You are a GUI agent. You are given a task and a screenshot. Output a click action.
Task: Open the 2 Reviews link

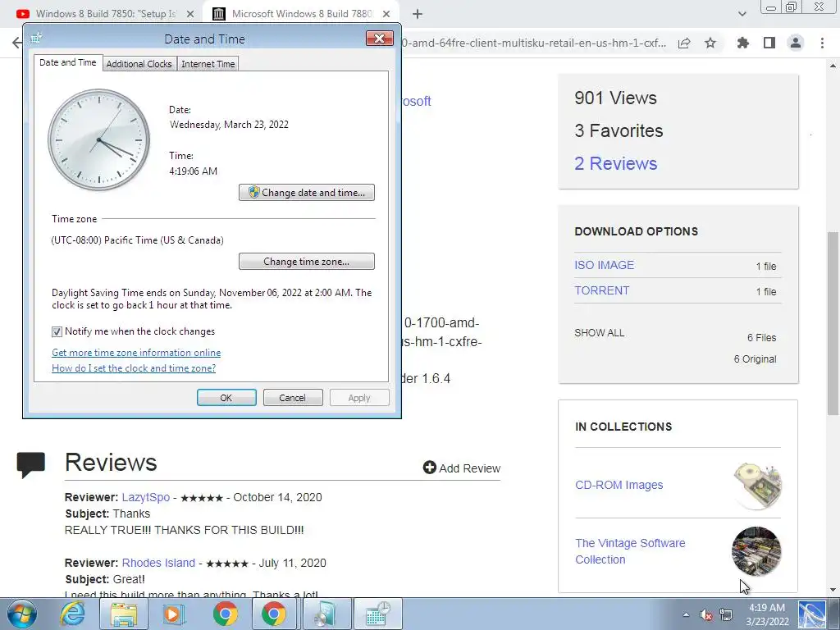tap(616, 163)
